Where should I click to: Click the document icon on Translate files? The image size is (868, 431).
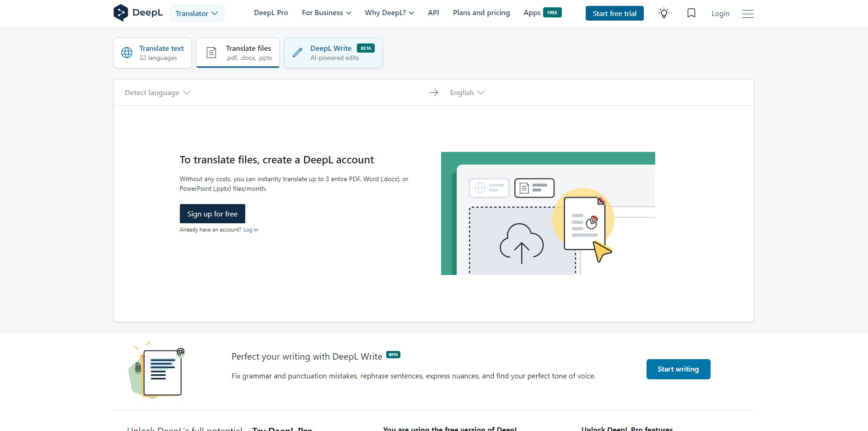[211, 53]
